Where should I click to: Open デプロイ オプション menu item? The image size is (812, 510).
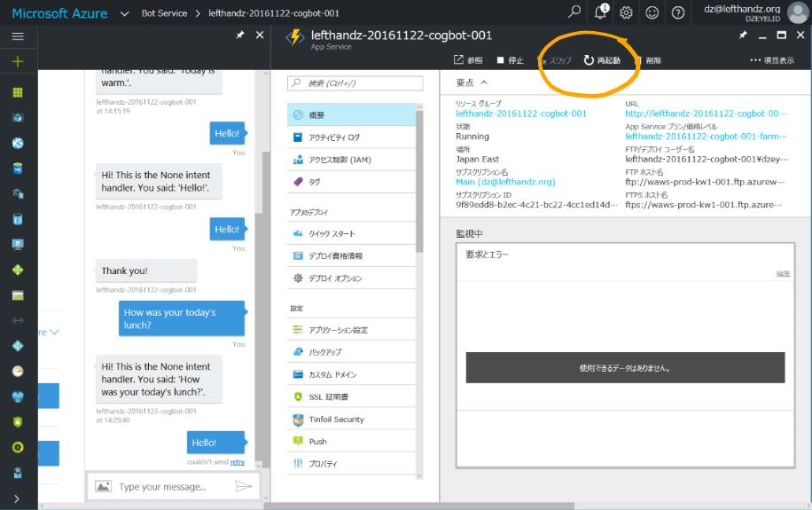pos(351,279)
